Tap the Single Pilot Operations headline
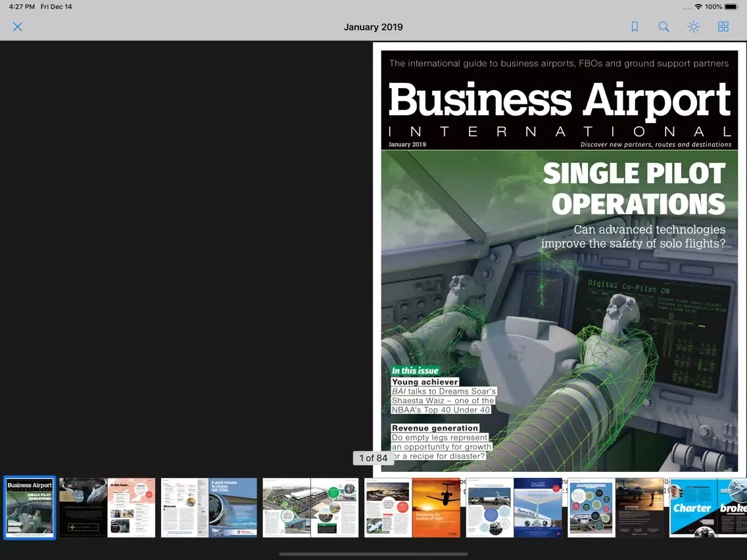The height and width of the screenshot is (560, 747). click(x=634, y=189)
